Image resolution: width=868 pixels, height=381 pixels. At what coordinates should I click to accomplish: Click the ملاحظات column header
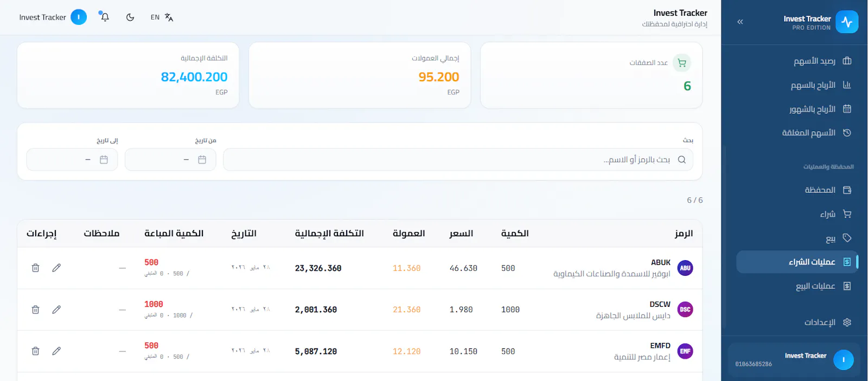[x=101, y=234]
